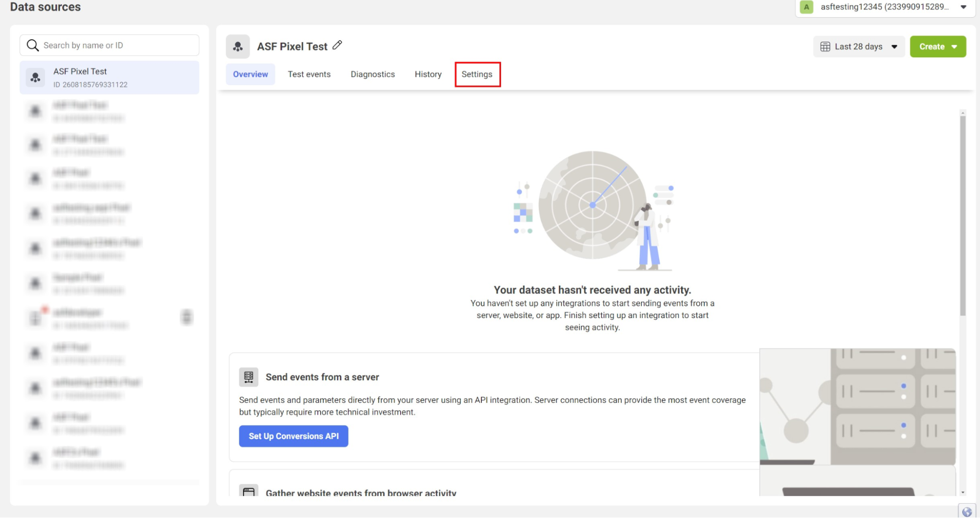Open the Create dropdown arrow
The image size is (980, 518).
point(954,47)
